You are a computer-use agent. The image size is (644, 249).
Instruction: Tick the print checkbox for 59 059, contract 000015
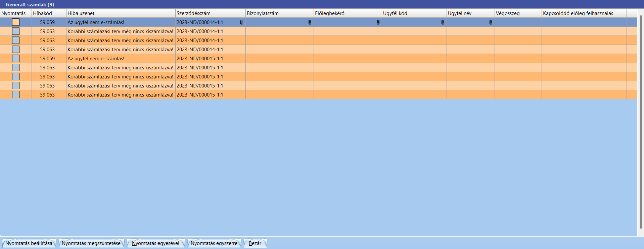pyautogui.click(x=16, y=58)
